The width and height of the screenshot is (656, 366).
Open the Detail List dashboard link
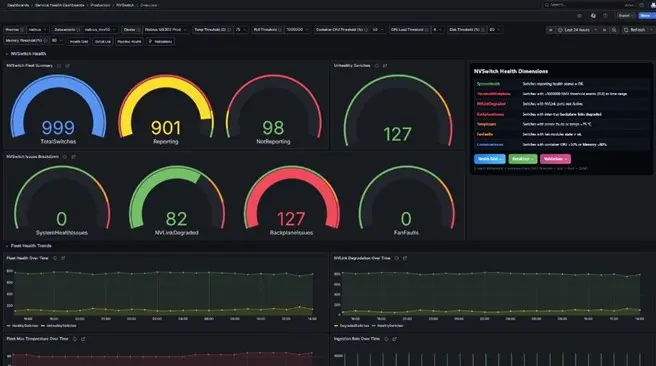[102, 41]
